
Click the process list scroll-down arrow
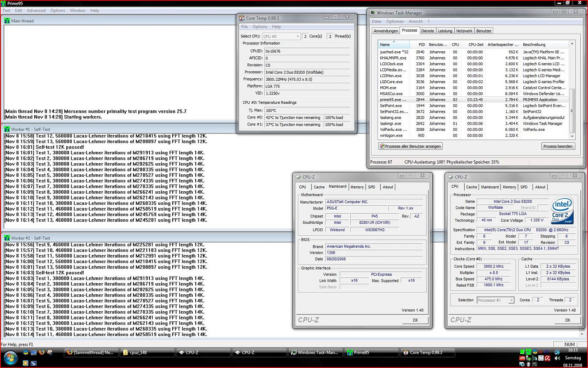[x=572, y=136]
